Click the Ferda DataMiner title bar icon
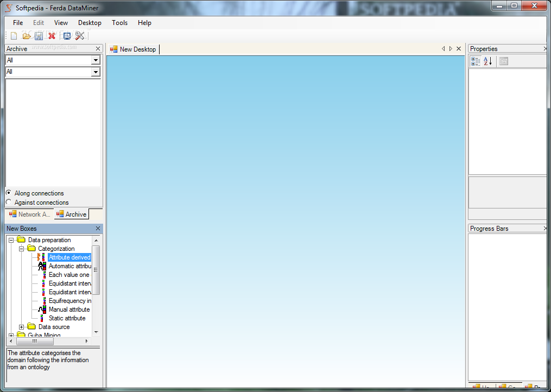551x392 pixels. (9, 8)
